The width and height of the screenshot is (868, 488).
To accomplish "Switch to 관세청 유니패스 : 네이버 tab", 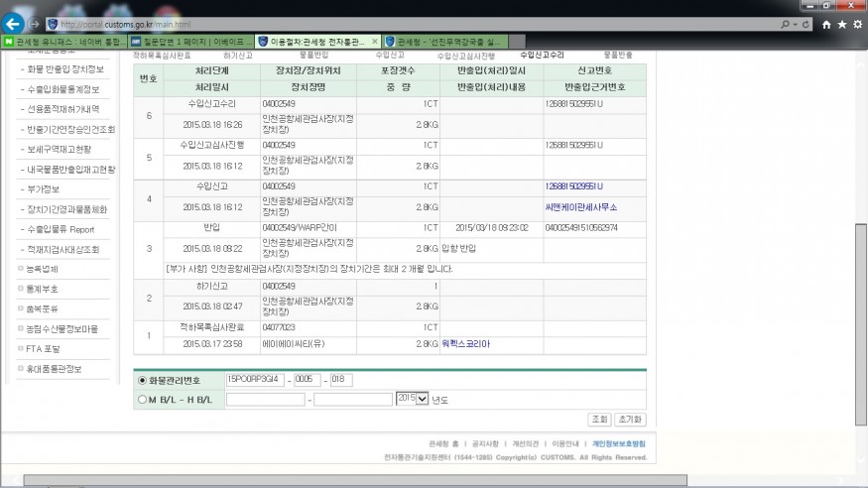I will [64, 42].
